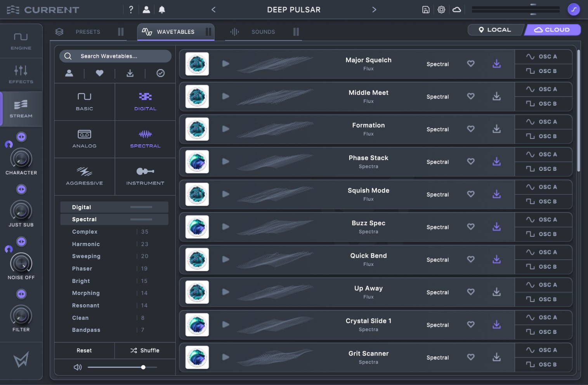
Task: Go to the previous preset arrow
Action: click(x=213, y=10)
